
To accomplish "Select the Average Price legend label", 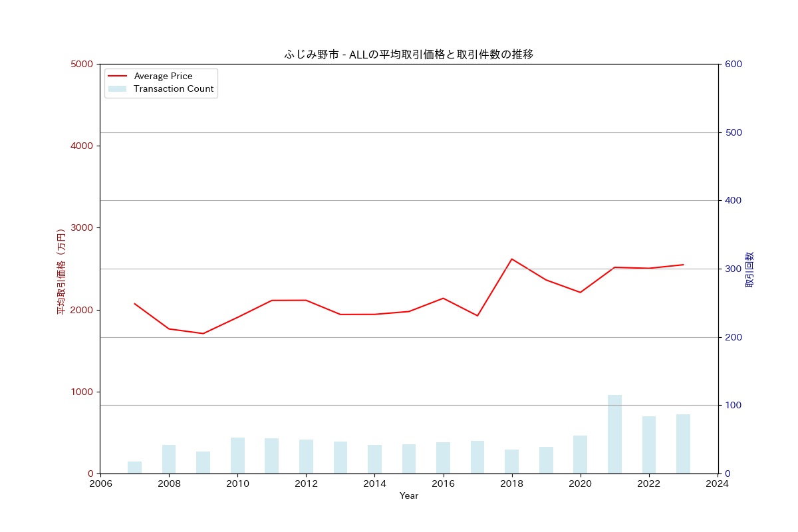I will coord(163,76).
